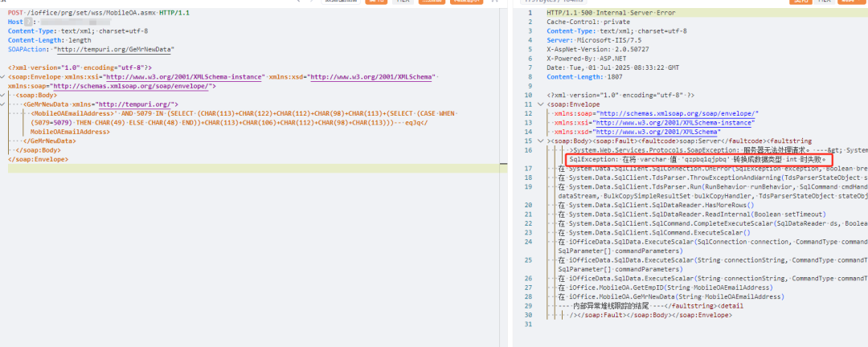Open the XMLSchema URL on response line 14

657,133
